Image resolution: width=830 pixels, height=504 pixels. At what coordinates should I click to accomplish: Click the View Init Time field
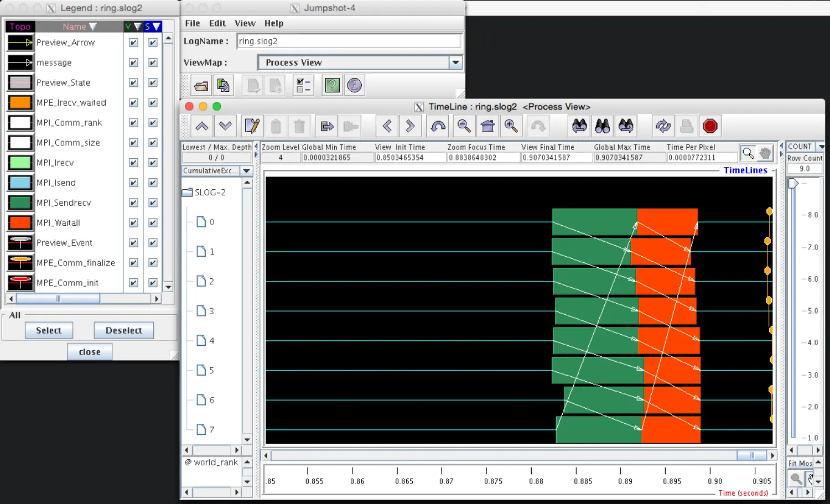point(410,158)
